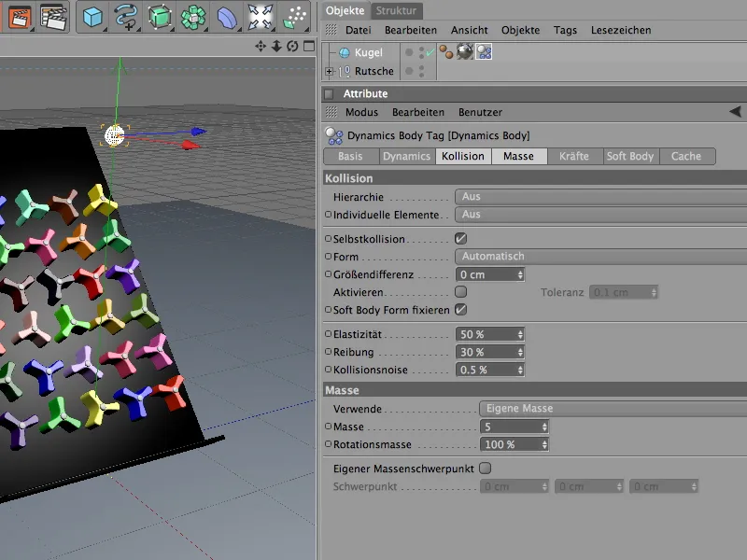747x560 pixels.
Task: Enable the Aktivieren checkbox
Action: [460, 292]
